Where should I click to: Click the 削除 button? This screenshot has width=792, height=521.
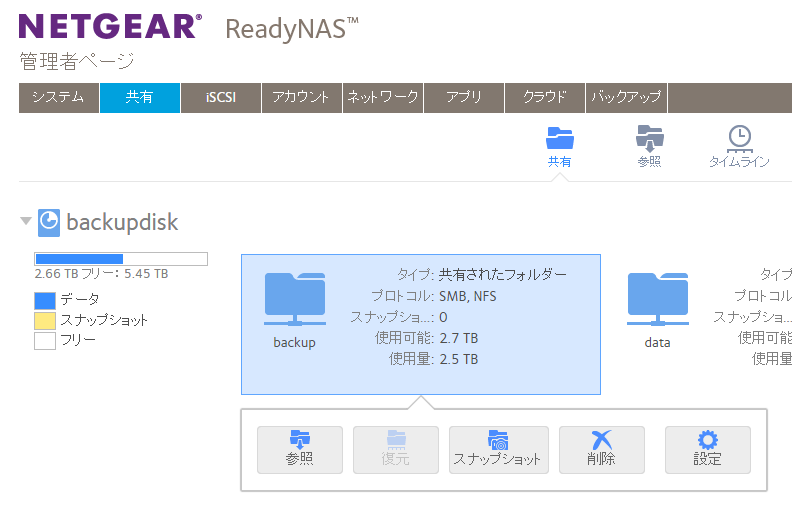click(x=602, y=450)
